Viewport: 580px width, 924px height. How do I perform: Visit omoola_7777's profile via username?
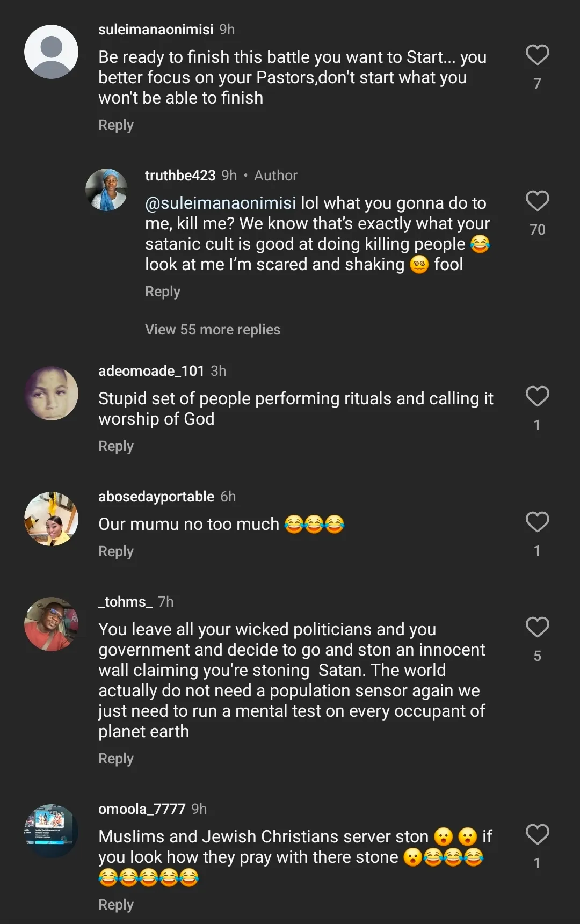pyautogui.click(x=142, y=809)
